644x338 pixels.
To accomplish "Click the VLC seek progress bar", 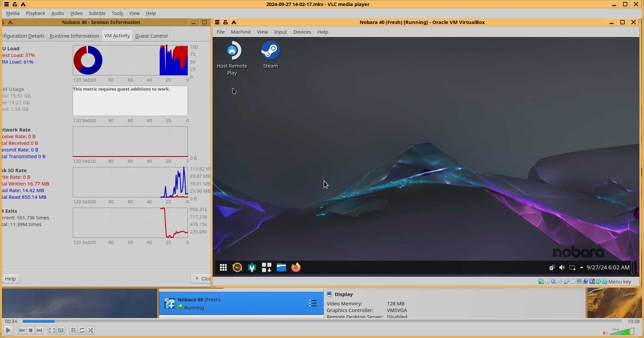I will 322,321.
